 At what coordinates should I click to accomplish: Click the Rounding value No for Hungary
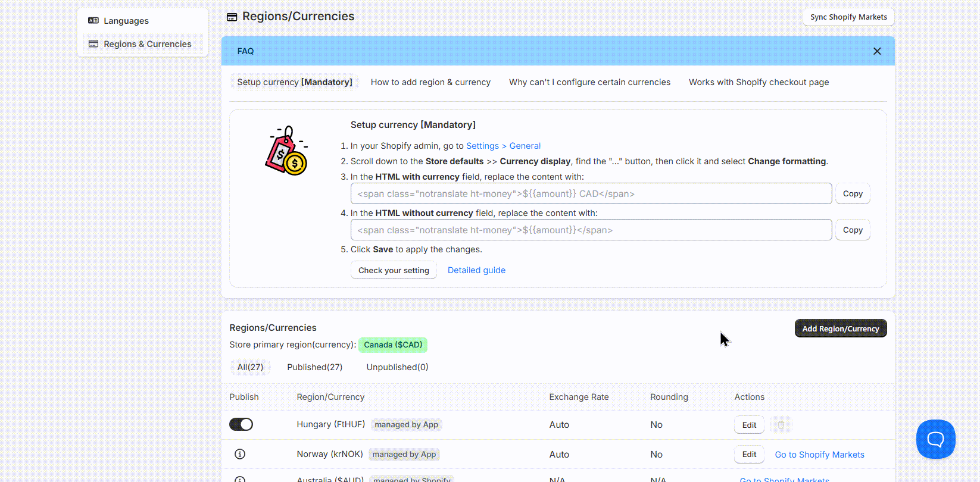(x=656, y=425)
